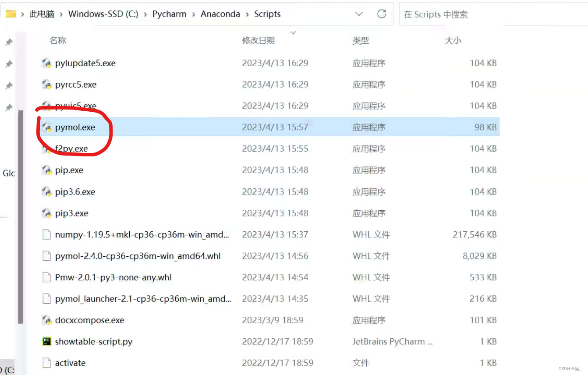
Task: Select pymol-2.4.0-cp36-cp36m-win_amd64.whl file name
Action: pos(138,256)
